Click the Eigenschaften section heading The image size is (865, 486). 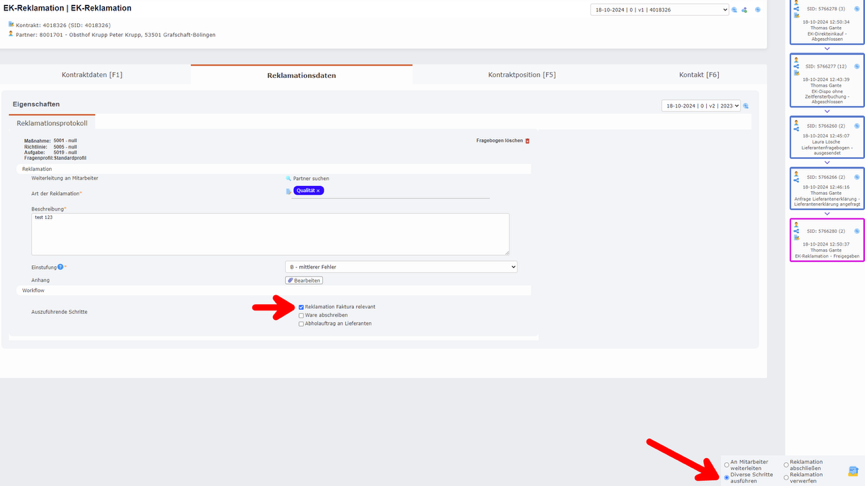pyautogui.click(x=36, y=104)
